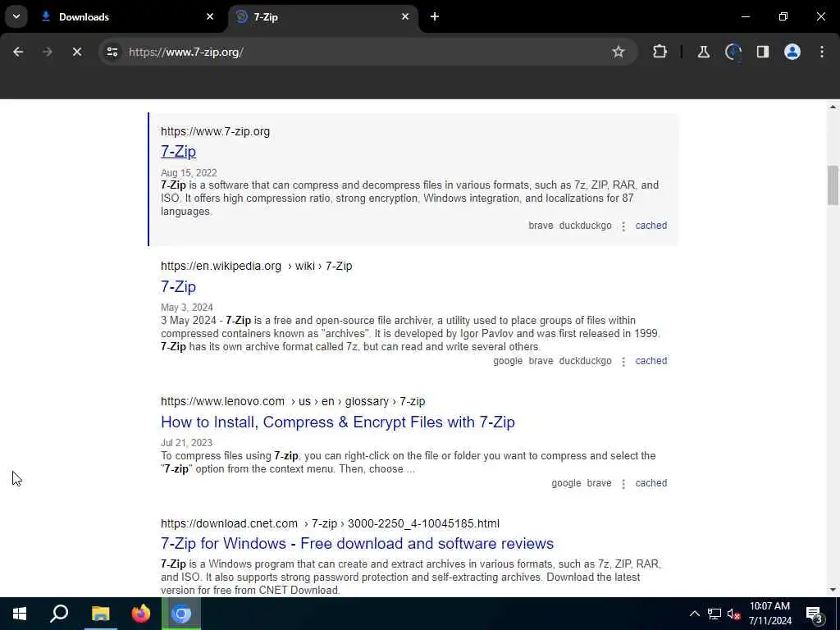Screen dimensions: 840x630
Task: Go forward to the next page
Action: [x=48, y=52]
